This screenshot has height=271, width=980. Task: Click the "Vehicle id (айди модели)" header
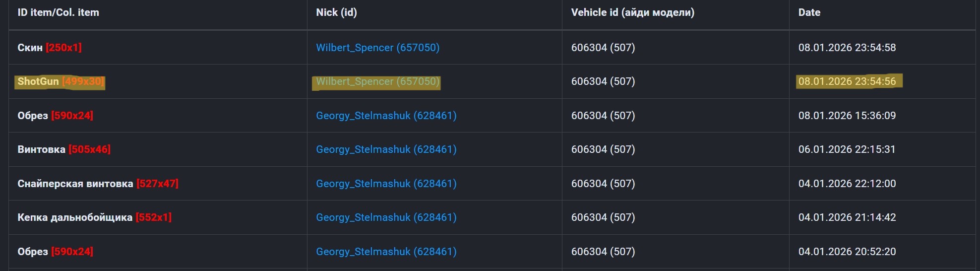point(632,12)
